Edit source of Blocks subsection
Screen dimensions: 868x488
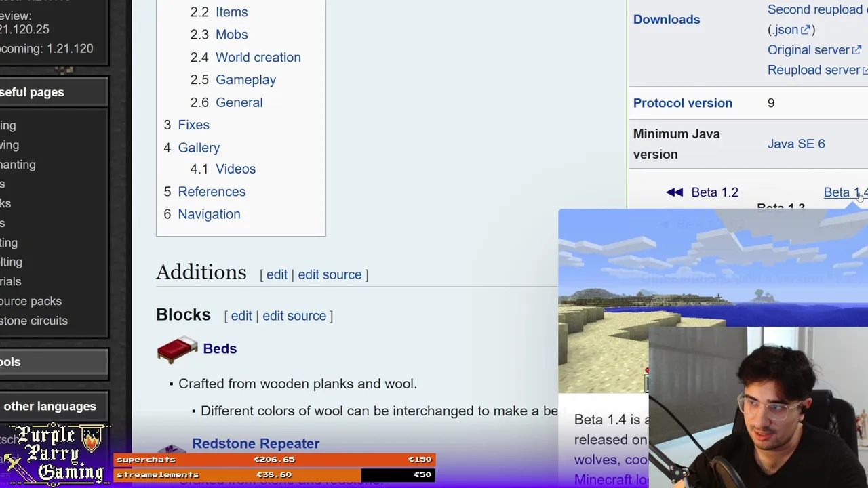click(294, 316)
